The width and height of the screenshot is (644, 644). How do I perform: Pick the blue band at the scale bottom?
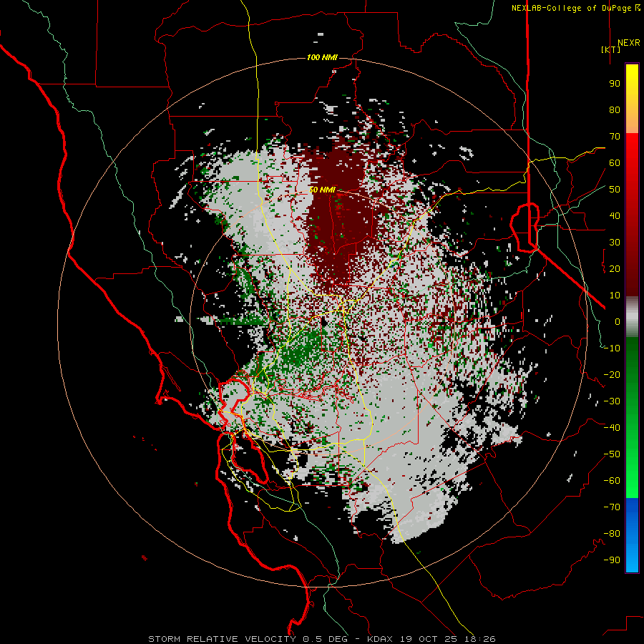click(x=632, y=535)
